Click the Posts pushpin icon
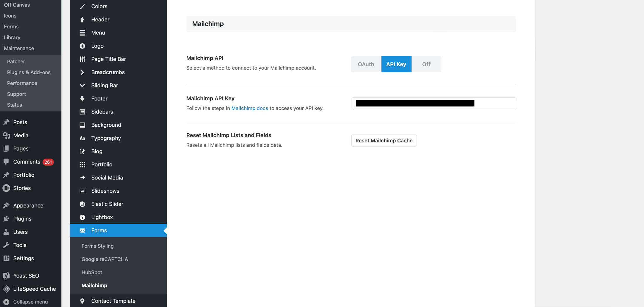Screen dimensions: 644x307 coord(6,122)
